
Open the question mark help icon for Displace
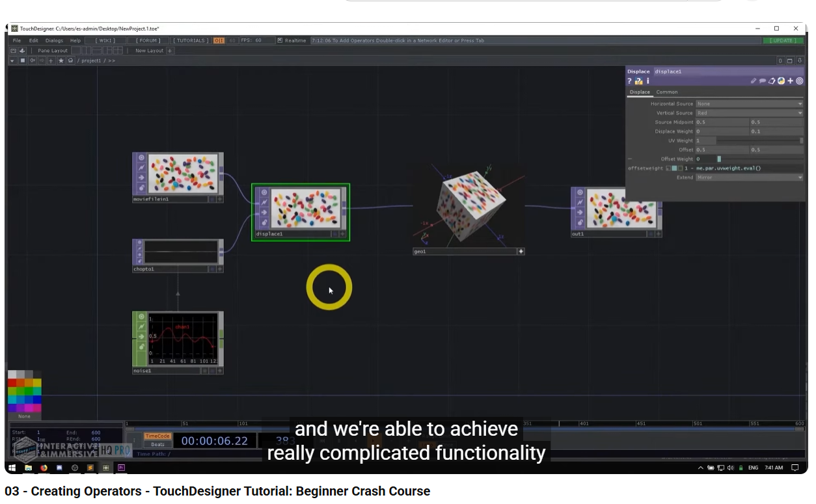630,81
